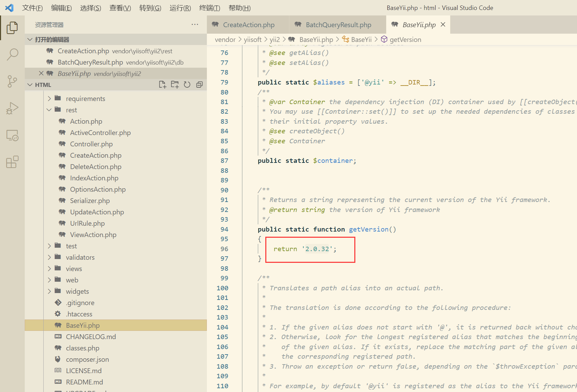Viewport: 577px width, 392px height.
Task: Open ViewAction.php file
Action: tap(93, 235)
